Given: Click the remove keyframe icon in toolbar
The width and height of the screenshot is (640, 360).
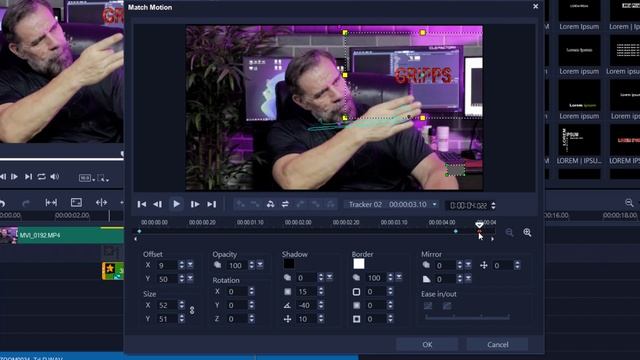Looking at the screenshot, I should (x=255, y=204).
